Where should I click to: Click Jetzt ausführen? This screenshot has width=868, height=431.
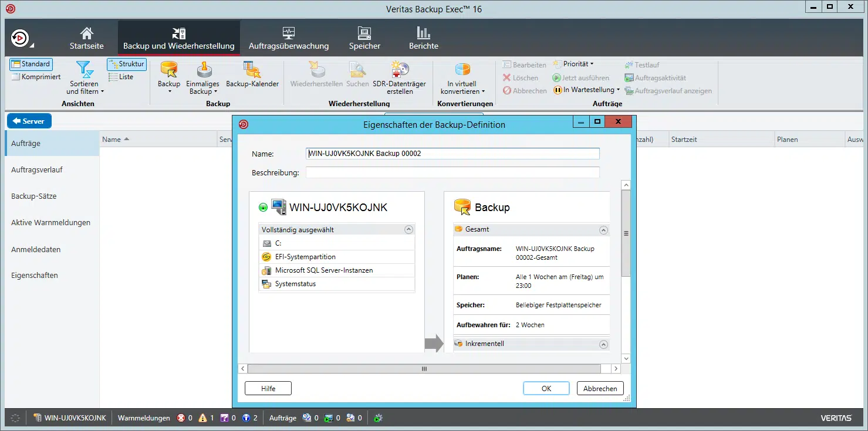pos(581,78)
